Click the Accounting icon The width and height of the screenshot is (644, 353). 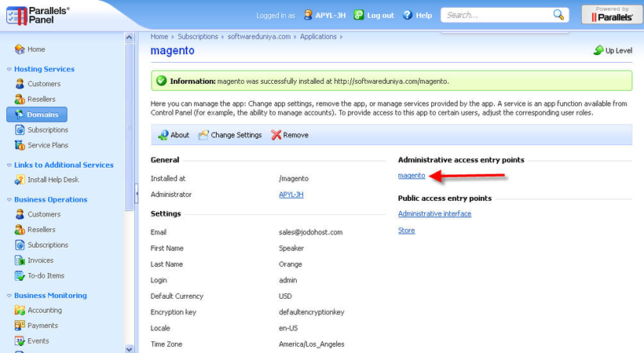pos(20,311)
